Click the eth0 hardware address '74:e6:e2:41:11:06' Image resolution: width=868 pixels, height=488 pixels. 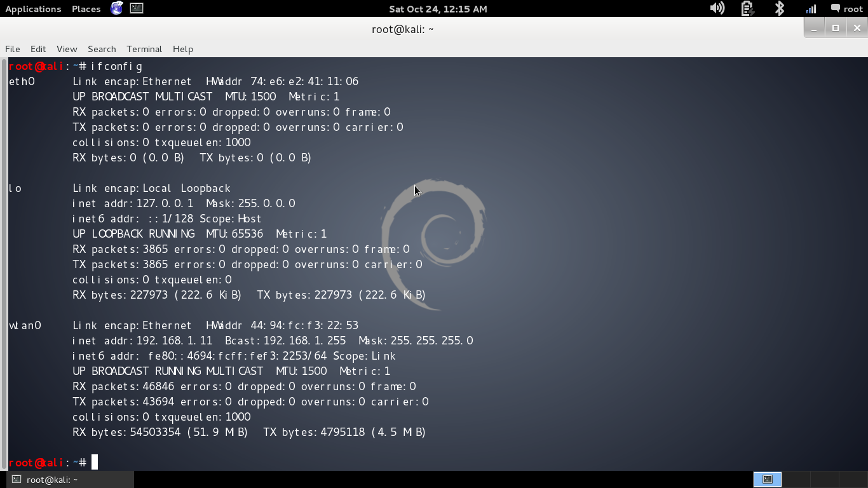[x=304, y=81]
